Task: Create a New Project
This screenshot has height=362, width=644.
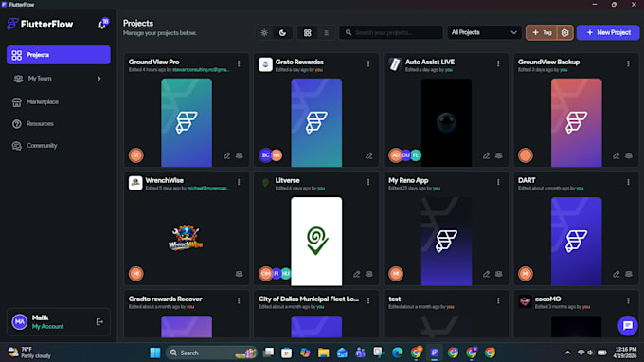Action: click(608, 32)
